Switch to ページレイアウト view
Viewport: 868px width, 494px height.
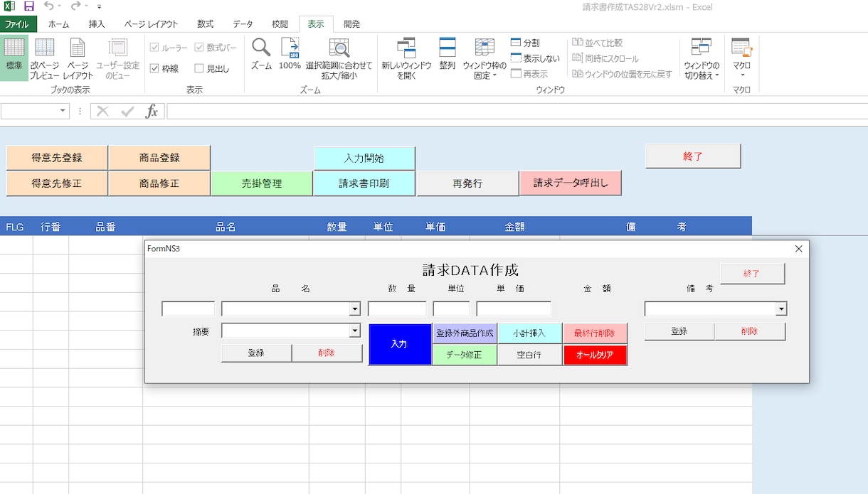(78, 58)
